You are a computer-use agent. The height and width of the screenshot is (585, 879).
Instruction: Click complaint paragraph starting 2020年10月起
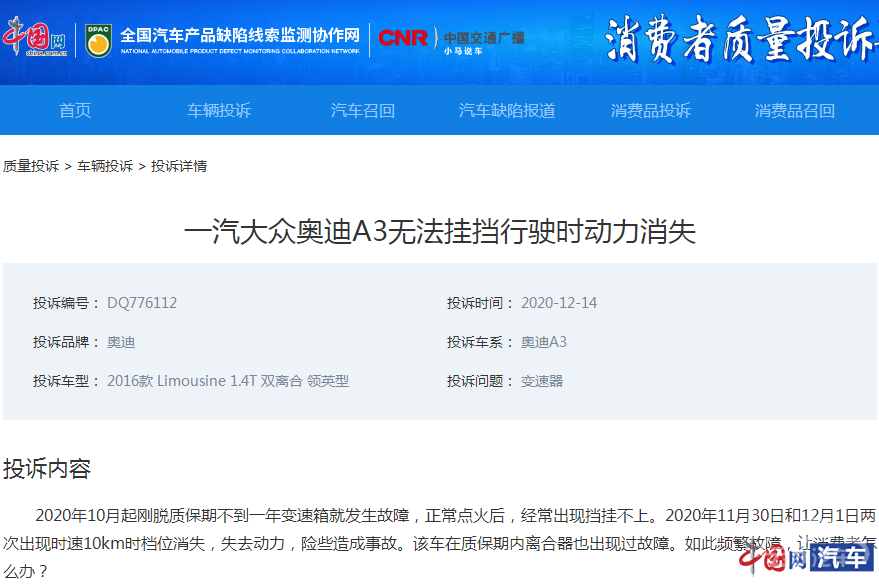tap(440, 544)
